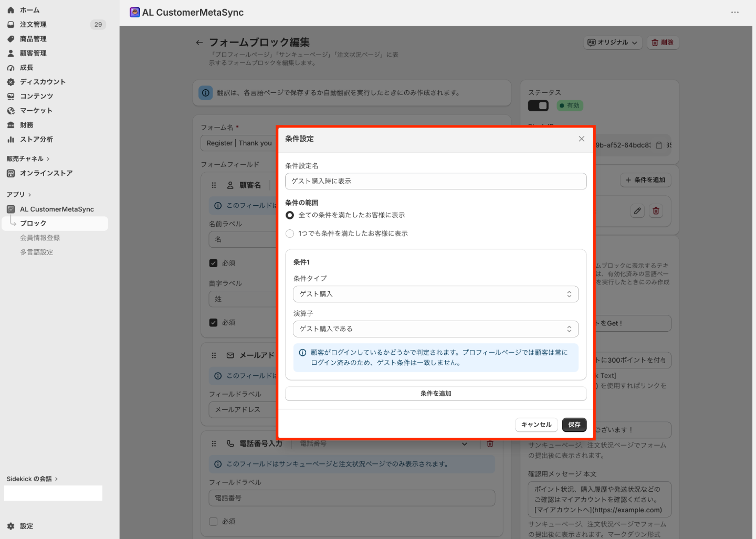Click the 確認用メッセージ 本文 textarea
The image size is (756, 539).
(x=600, y=499)
